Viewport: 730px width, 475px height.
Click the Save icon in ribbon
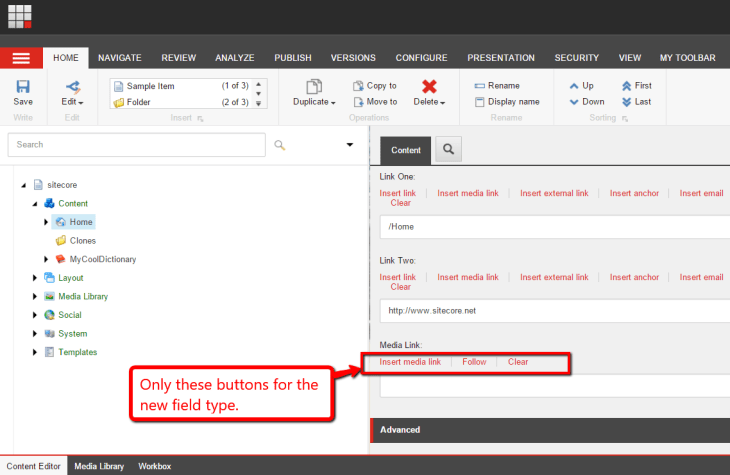[22, 87]
